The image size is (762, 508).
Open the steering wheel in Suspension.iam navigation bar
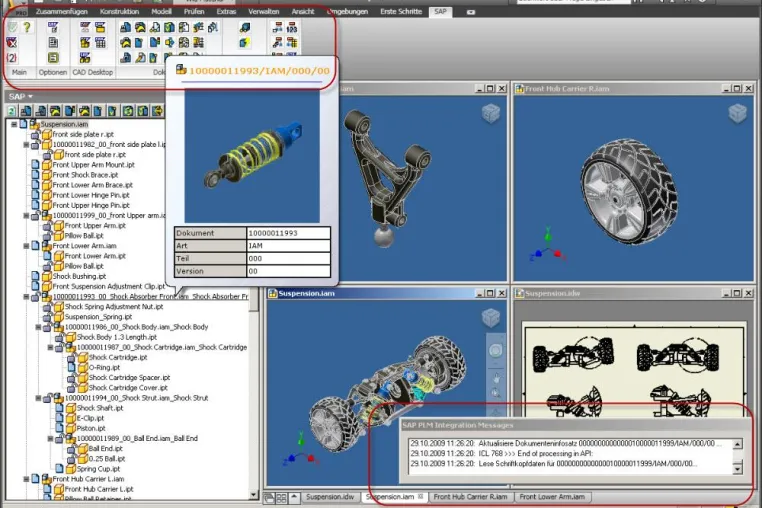[x=495, y=351]
